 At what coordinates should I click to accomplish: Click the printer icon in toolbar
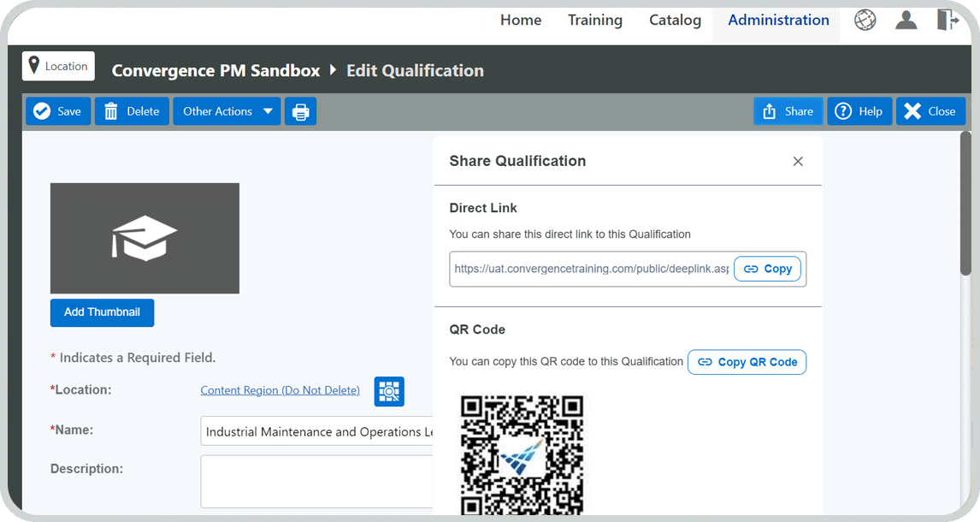click(x=300, y=111)
